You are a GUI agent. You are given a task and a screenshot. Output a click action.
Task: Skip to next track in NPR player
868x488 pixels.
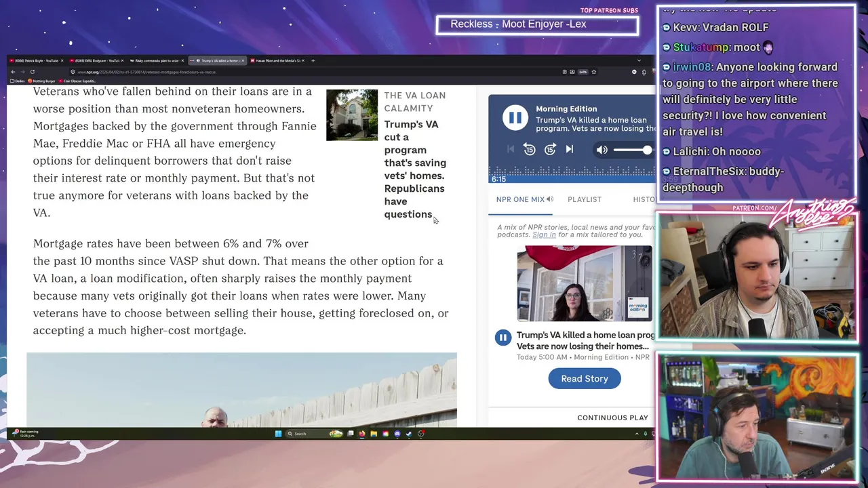pyautogui.click(x=570, y=149)
